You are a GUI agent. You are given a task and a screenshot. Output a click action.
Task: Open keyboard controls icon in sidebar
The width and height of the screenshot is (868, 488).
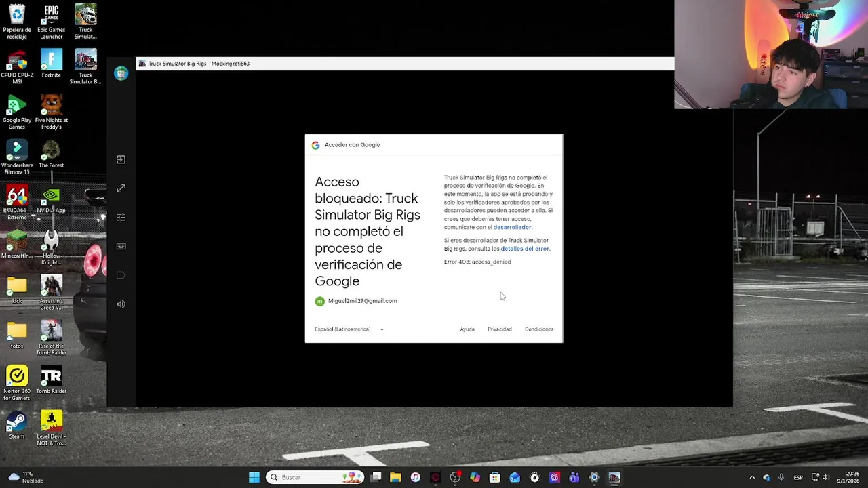[121, 246]
